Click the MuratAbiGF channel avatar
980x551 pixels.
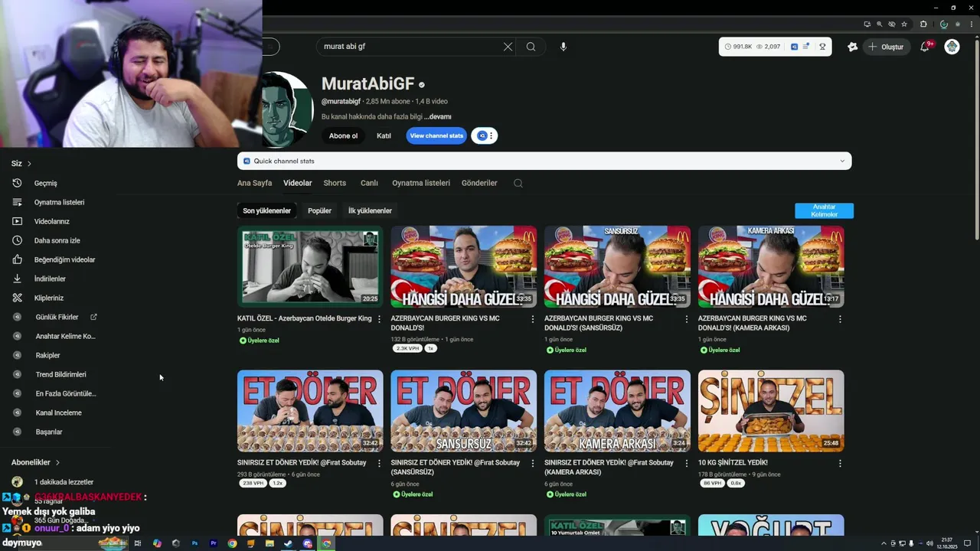[x=288, y=110]
